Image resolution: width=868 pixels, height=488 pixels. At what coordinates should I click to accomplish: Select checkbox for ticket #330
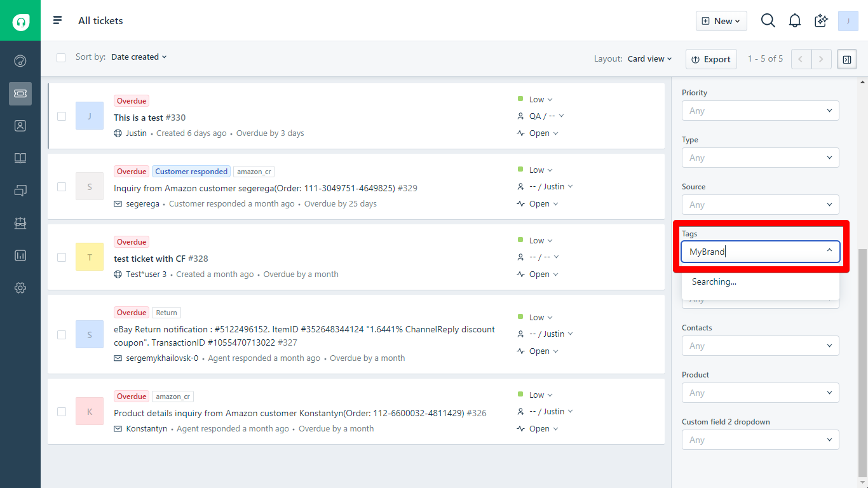click(62, 116)
